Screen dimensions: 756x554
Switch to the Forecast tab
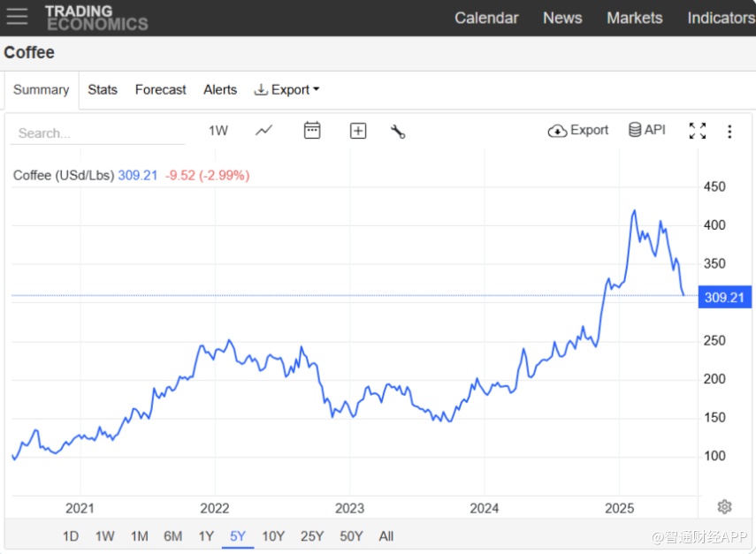(x=160, y=89)
